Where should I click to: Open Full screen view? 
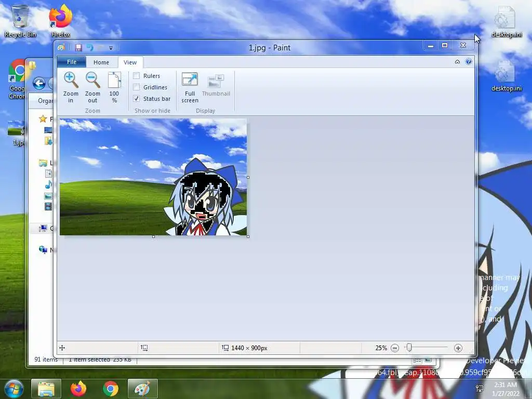[x=190, y=87]
